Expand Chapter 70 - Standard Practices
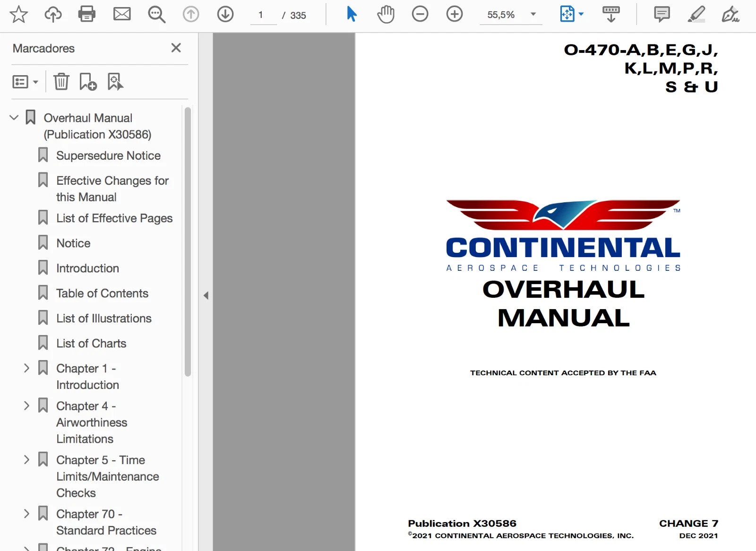The image size is (756, 551). click(26, 513)
